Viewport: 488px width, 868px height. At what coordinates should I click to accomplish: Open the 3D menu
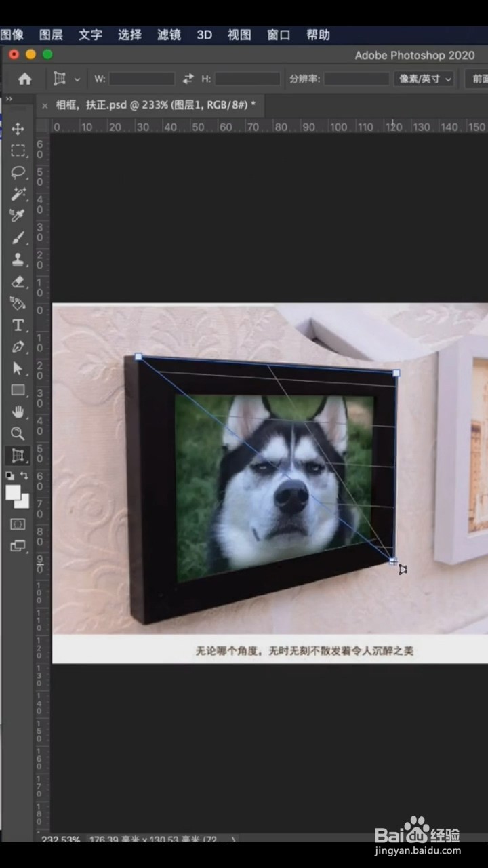[x=204, y=35]
